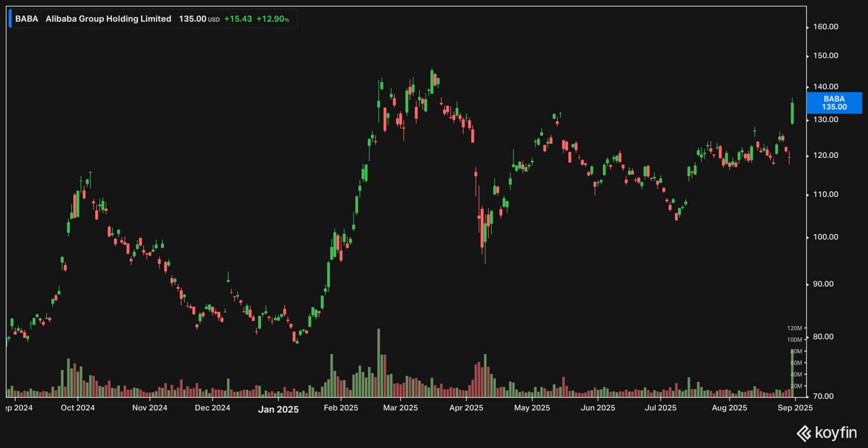Click the +12.90% percent change value
Viewport: 868px width, 448px height.
click(x=273, y=19)
